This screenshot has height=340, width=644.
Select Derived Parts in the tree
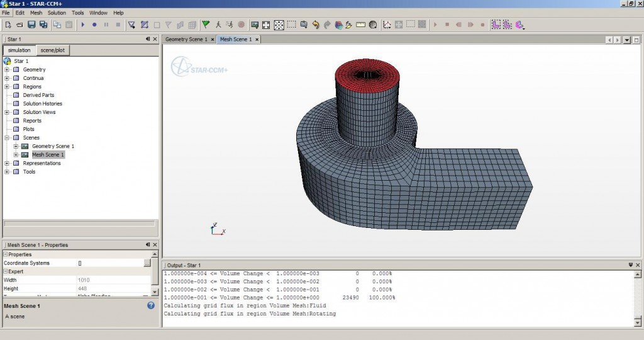(38, 95)
